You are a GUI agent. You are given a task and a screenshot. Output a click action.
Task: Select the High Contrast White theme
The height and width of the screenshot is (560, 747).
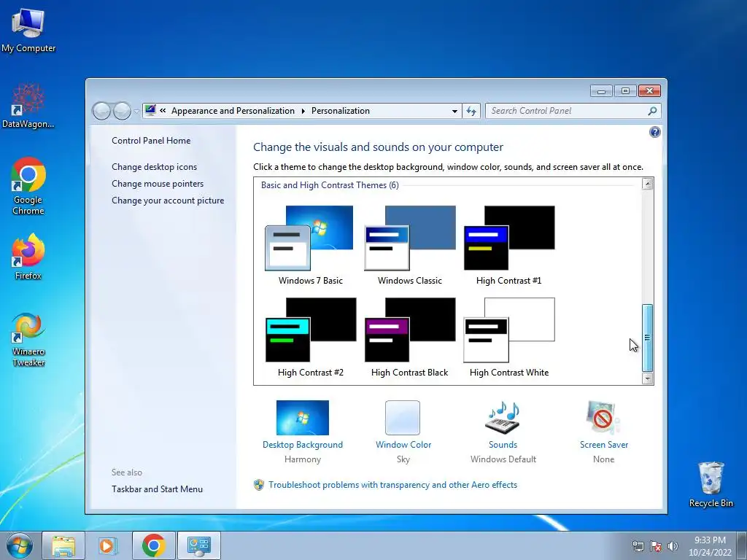point(508,338)
